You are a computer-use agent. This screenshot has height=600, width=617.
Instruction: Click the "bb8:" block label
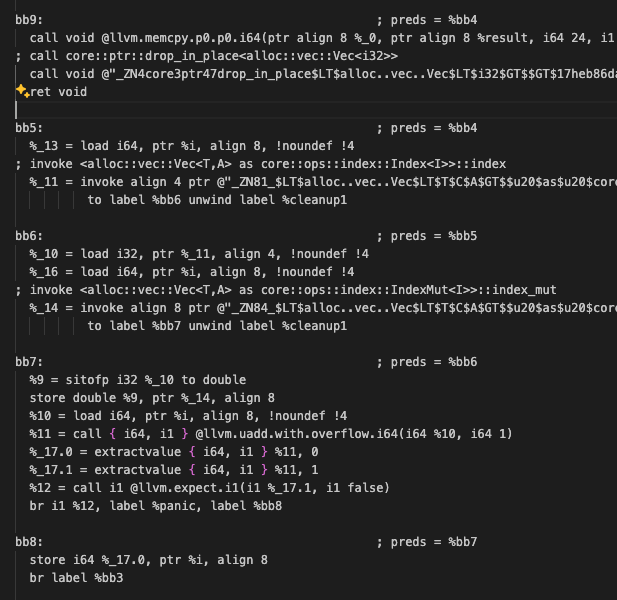point(29,542)
